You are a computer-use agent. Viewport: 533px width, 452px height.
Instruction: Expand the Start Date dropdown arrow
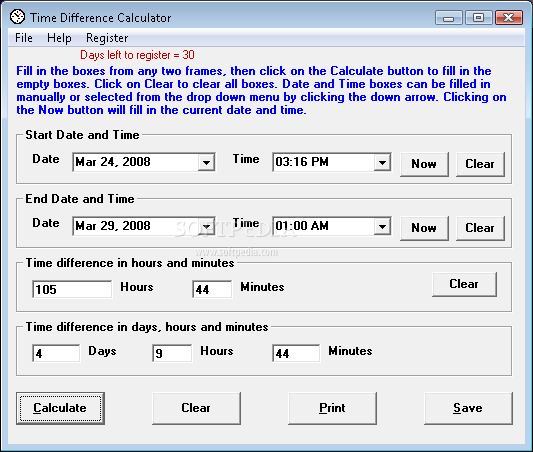206,162
